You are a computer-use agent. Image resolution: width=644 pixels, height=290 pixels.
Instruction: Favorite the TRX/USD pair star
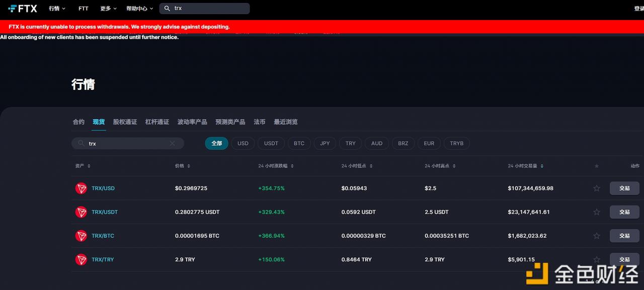tap(597, 188)
